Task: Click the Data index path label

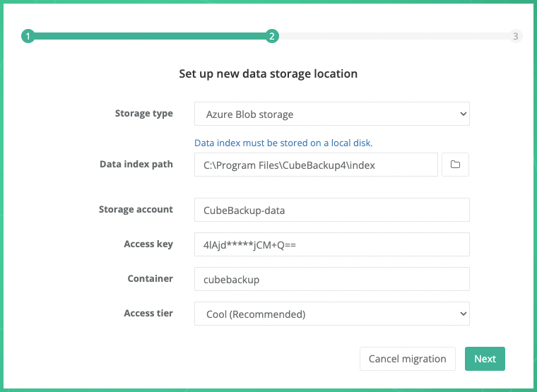Action: coord(136,165)
